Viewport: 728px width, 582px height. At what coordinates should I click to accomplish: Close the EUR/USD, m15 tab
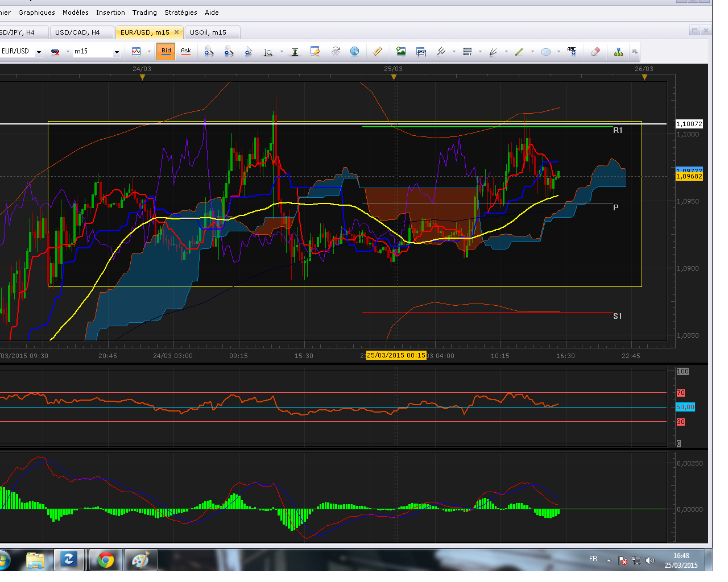[x=176, y=32]
